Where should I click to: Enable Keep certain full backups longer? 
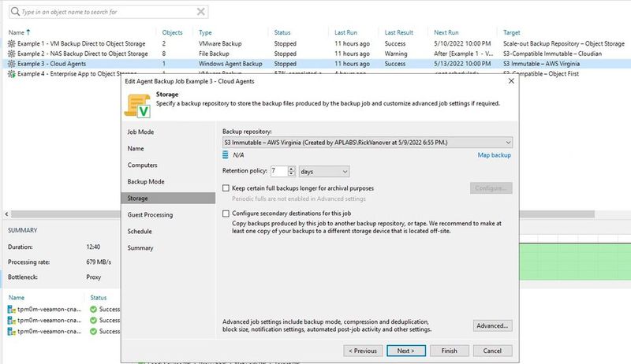click(226, 188)
